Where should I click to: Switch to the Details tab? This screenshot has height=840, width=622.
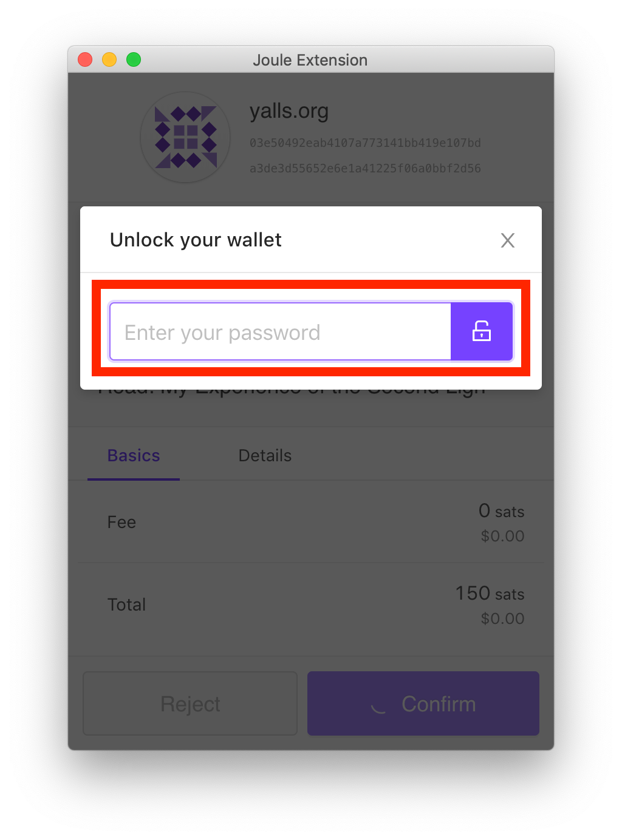265,456
